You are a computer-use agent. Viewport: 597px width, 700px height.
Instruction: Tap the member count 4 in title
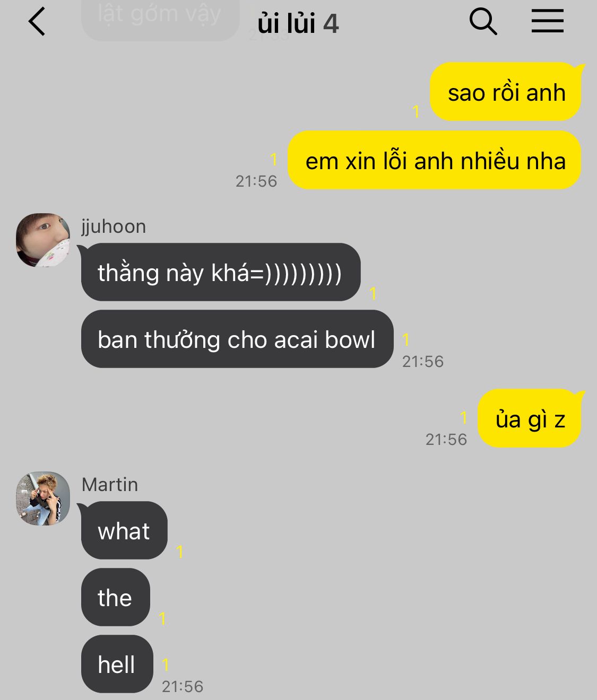tap(331, 24)
